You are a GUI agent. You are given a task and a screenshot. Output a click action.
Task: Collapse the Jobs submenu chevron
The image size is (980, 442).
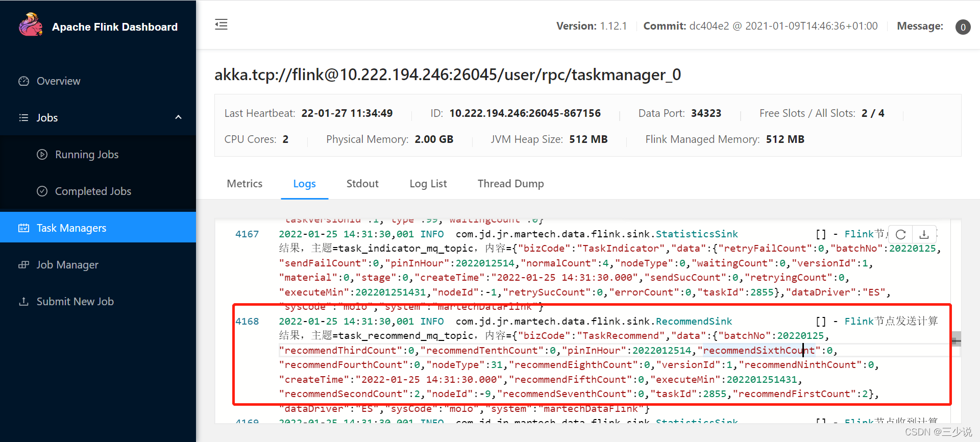[178, 117]
